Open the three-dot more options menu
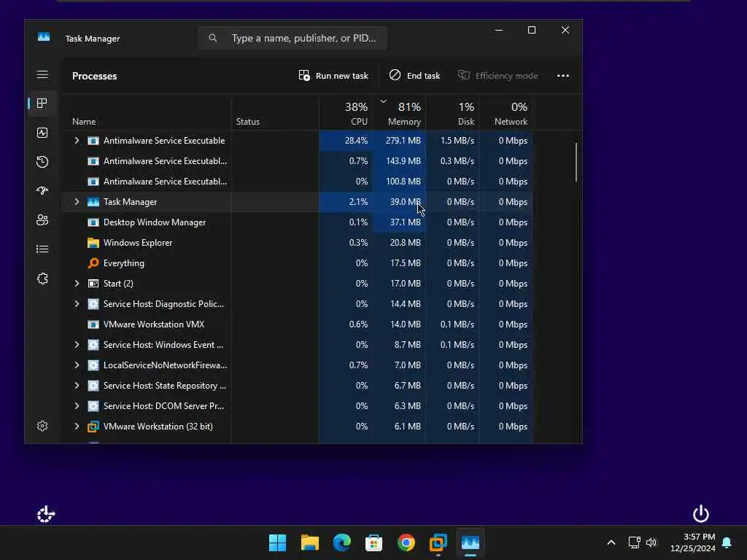747x560 pixels. [x=563, y=76]
